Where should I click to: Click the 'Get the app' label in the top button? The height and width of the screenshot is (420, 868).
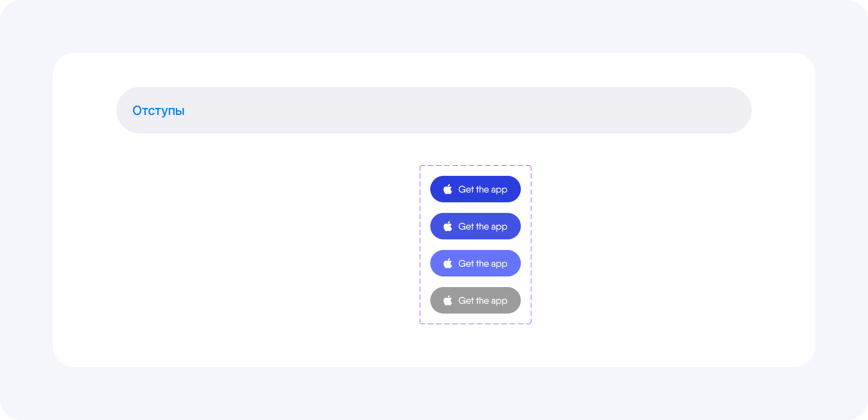[483, 190]
